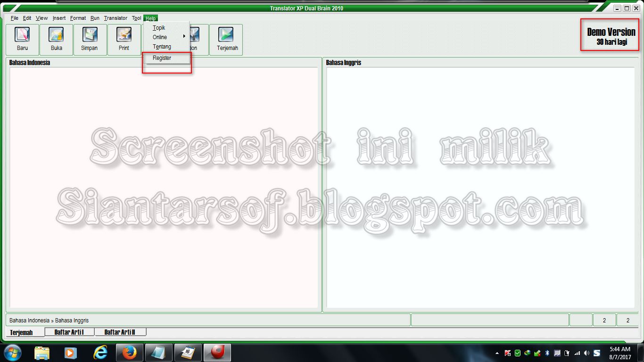
Task: Open the Windows Start menu
Action: click(x=13, y=352)
